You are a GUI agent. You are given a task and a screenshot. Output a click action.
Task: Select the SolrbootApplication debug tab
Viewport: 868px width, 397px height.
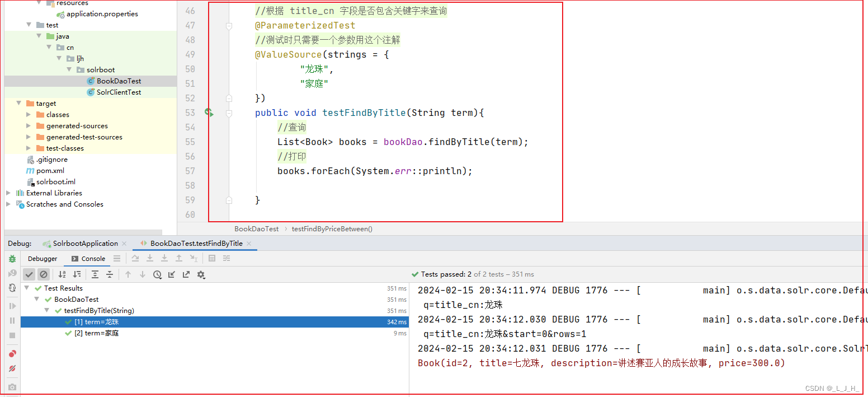(84, 243)
